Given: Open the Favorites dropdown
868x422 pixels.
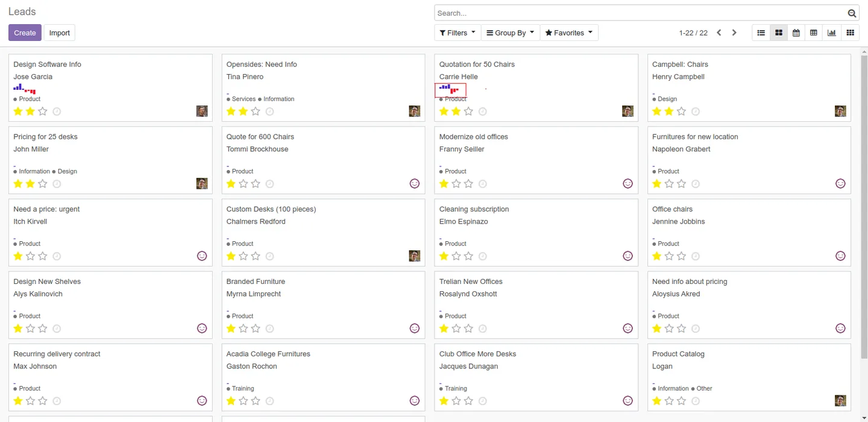Looking at the screenshot, I should (569, 33).
